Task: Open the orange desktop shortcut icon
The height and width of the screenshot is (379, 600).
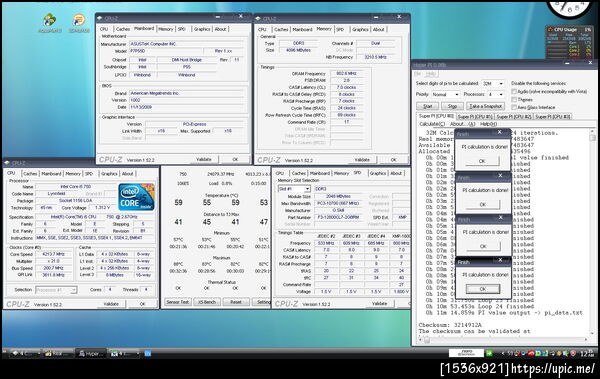Action: click(79, 21)
